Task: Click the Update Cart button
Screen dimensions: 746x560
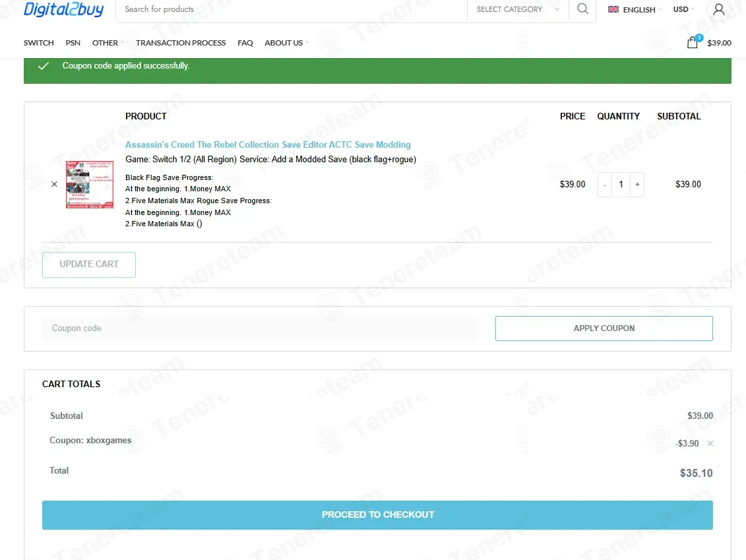Action: coord(89,264)
